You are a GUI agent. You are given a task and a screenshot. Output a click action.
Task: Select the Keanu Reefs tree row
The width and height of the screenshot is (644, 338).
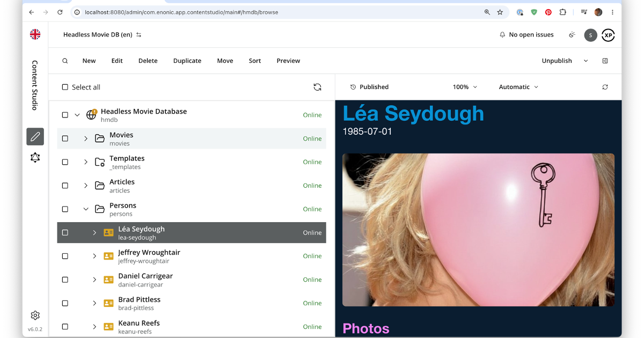click(192, 327)
